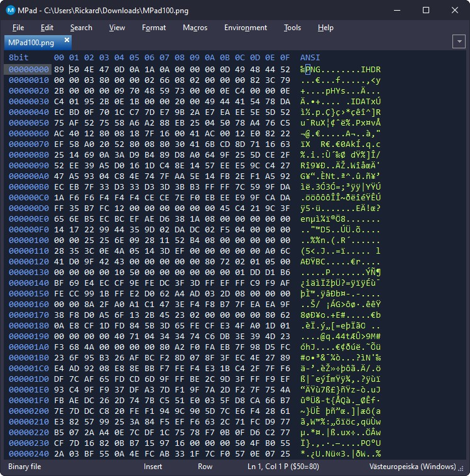
Task: Switch to the MPad100.png tab
Action: tap(31, 43)
